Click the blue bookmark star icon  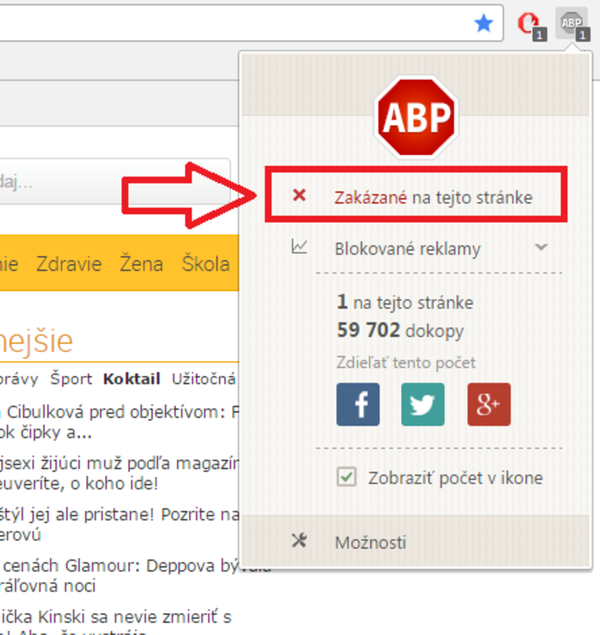point(483,23)
